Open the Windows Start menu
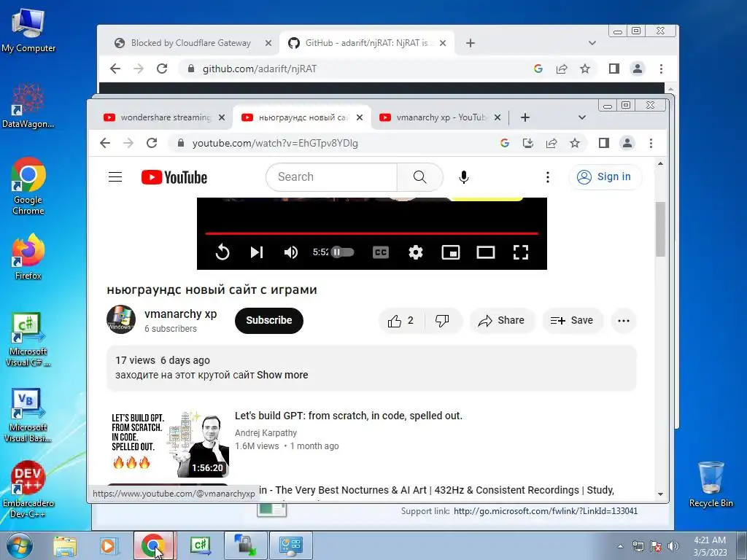Image resolution: width=747 pixels, height=560 pixels. click(18, 545)
